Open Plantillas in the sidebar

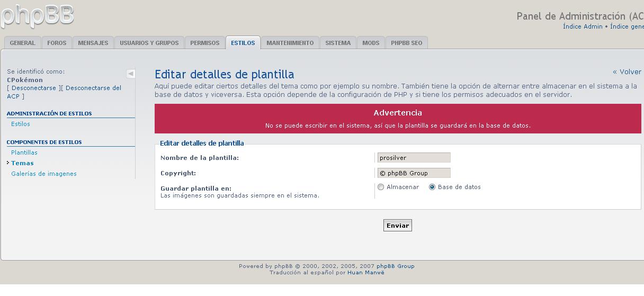point(24,153)
